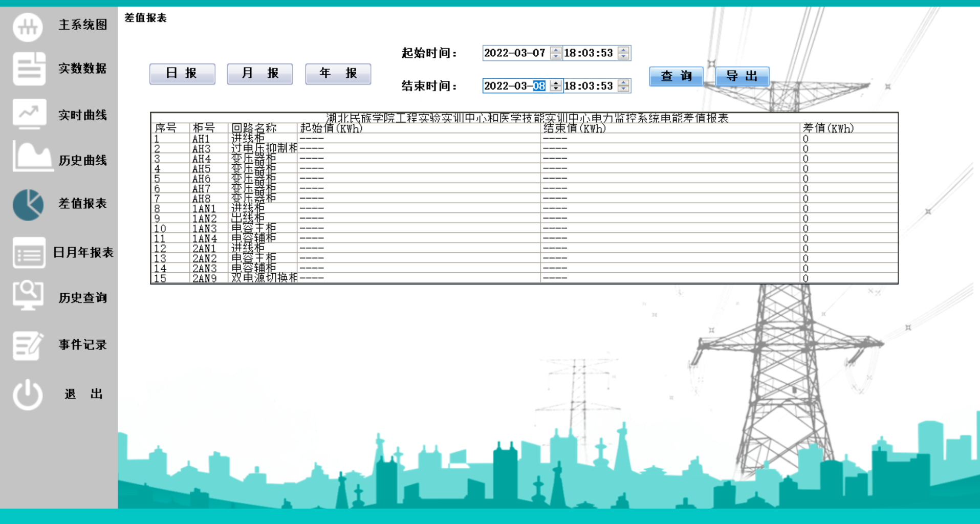The width and height of the screenshot is (980, 524).
Task: Decrement the end time with its down stepper
Action: tap(622, 89)
